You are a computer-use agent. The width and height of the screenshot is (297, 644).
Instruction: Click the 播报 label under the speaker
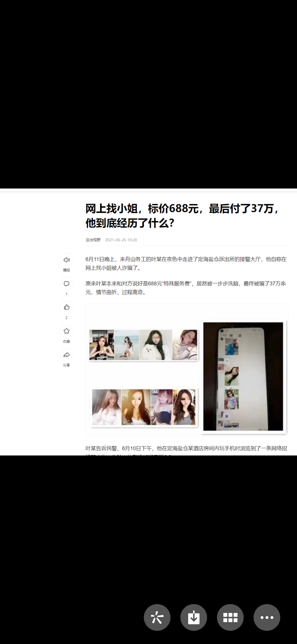67,270
